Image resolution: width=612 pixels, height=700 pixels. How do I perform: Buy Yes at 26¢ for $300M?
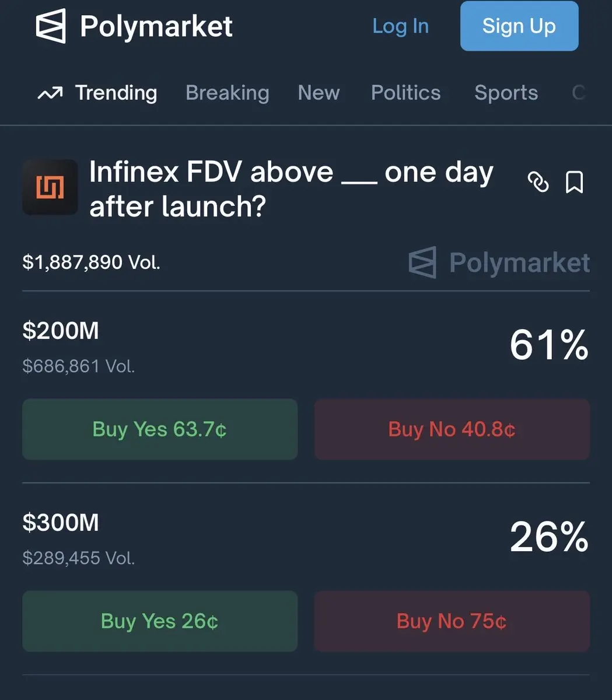point(160,621)
